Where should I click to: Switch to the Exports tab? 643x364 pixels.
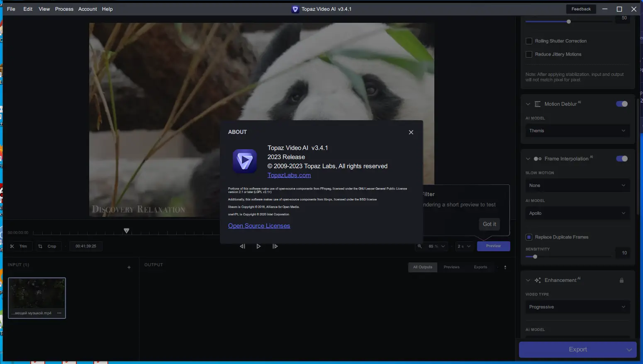481,267
